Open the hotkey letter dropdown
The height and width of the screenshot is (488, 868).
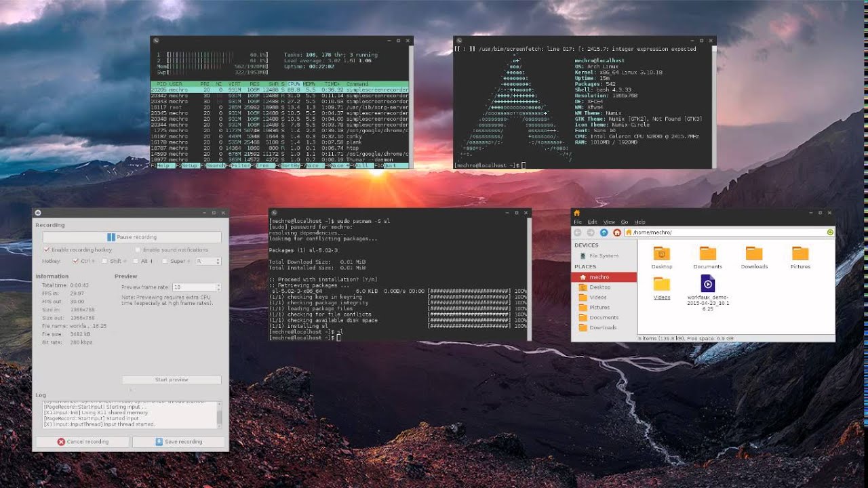point(208,261)
